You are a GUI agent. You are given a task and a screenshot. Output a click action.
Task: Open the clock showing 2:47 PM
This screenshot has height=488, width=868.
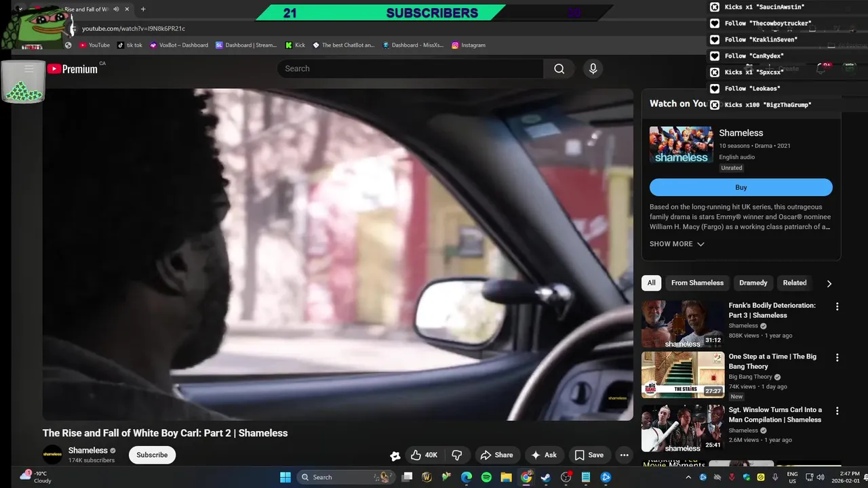tap(844, 477)
